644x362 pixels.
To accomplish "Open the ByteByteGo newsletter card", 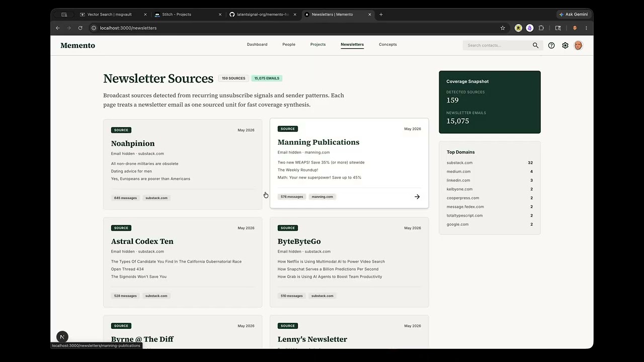I will 349,262.
